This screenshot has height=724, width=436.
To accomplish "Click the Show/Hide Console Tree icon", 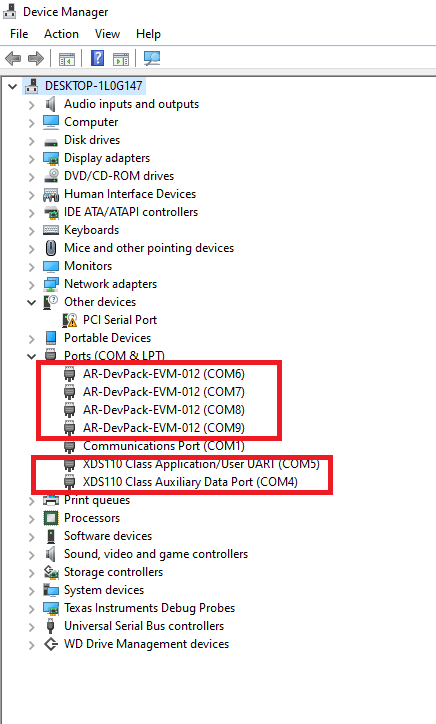I will (67, 59).
